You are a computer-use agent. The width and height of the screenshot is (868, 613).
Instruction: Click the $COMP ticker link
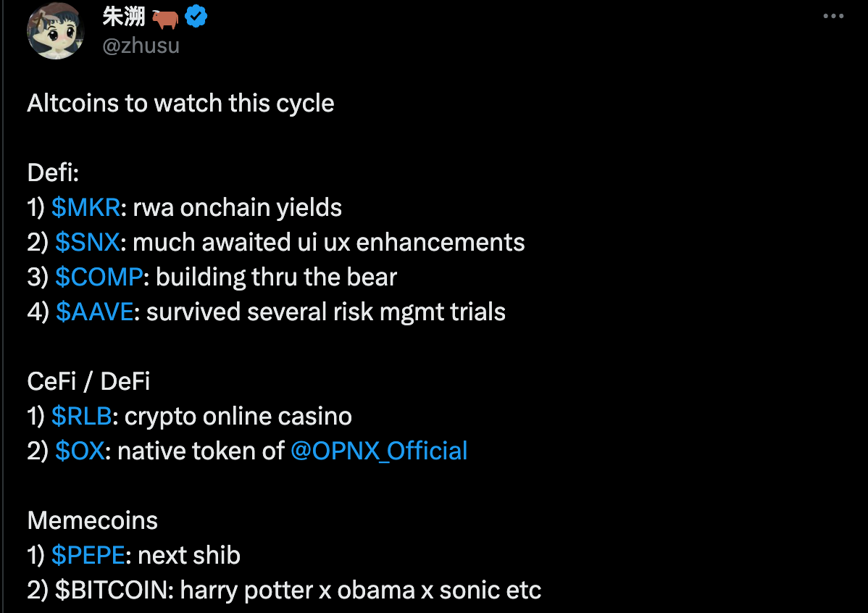pos(99,277)
